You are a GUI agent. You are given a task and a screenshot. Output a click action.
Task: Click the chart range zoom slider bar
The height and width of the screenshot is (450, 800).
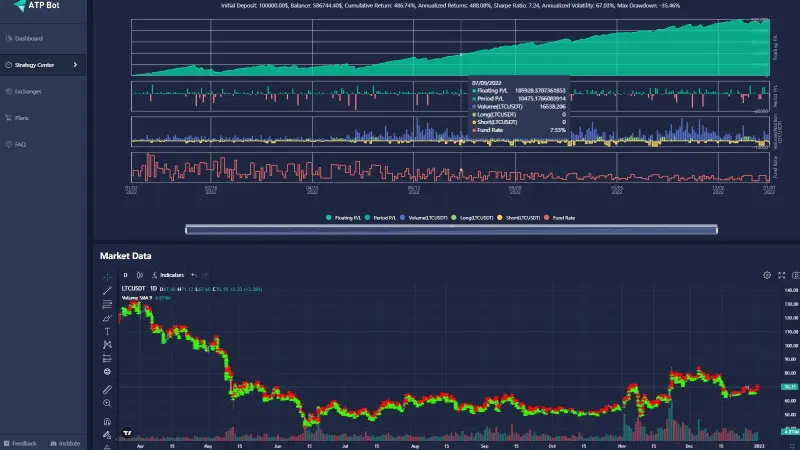pyautogui.click(x=451, y=230)
